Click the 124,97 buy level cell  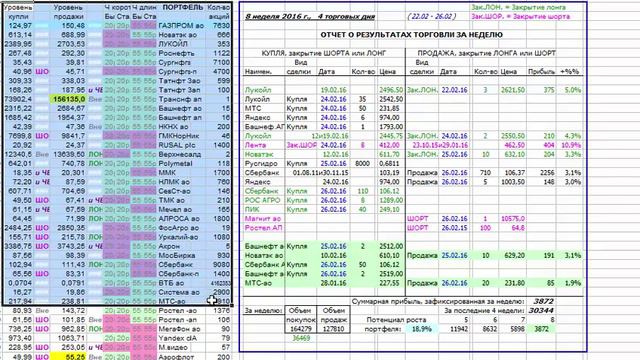pyautogui.click(x=18, y=26)
